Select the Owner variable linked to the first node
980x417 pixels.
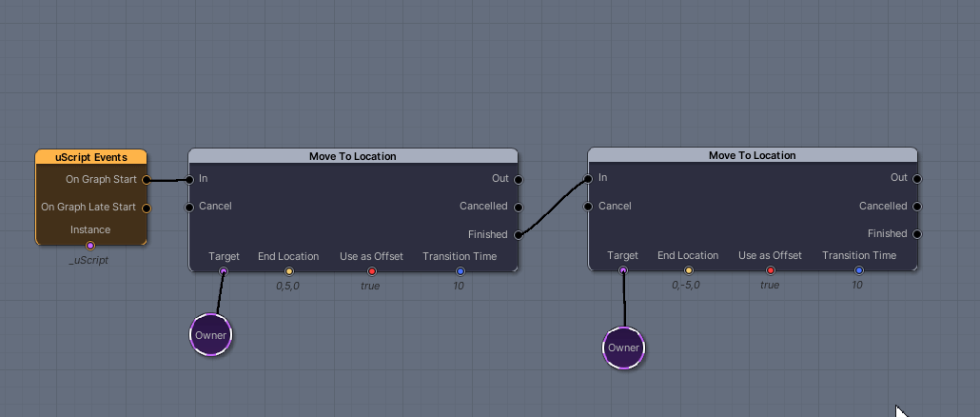tap(210, 335)
